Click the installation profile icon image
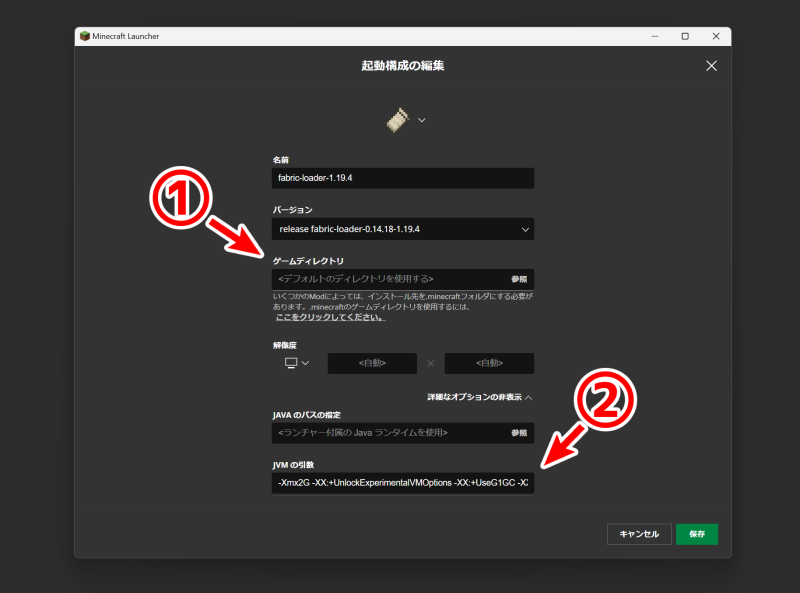This screenshot has height=593, width=800. pyautogui.click(x=398, y=120)
